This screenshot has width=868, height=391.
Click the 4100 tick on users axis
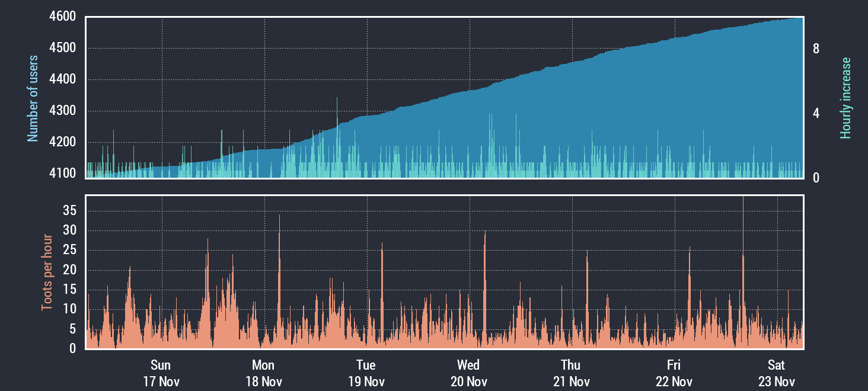coord(62,174)
